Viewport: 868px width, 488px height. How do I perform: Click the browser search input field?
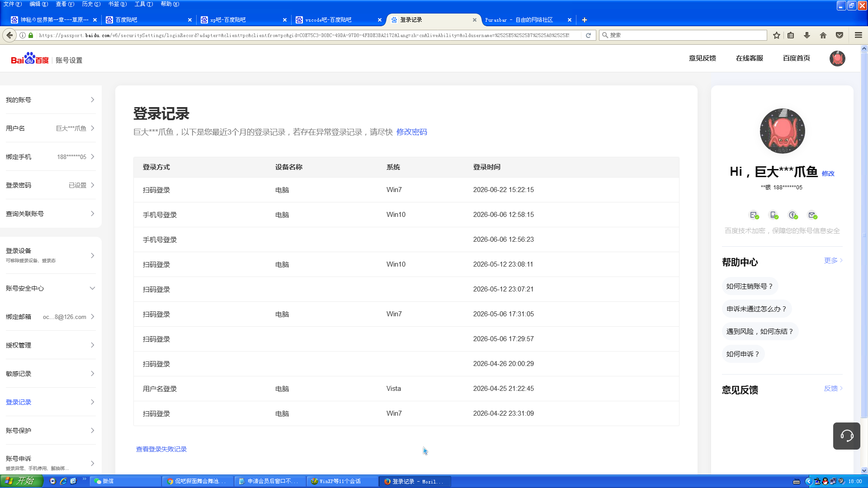point(683,35)
